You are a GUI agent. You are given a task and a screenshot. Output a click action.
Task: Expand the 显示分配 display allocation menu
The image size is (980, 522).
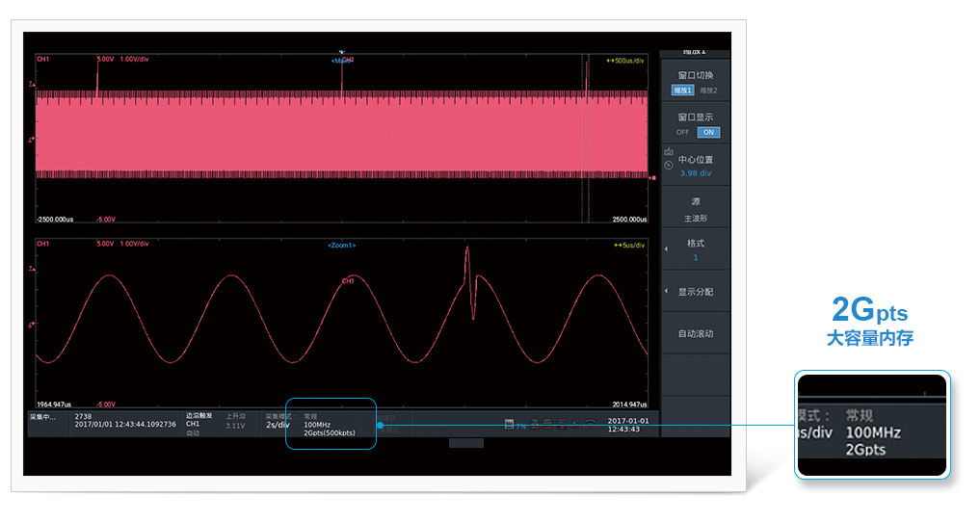pyautogui.click(x=696, y=291)
